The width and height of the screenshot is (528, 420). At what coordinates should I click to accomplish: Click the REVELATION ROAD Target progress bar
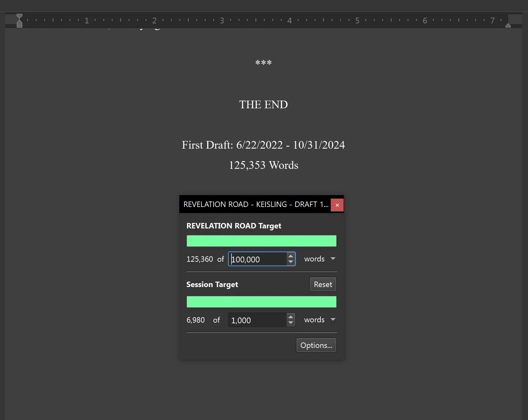coord(261,241)
